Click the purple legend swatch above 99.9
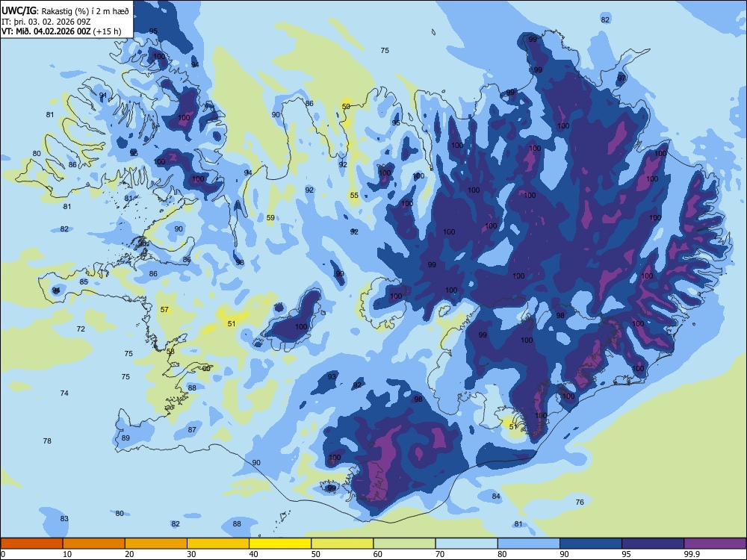The height and width of the screenshot is (560, 747). [715, 544]
